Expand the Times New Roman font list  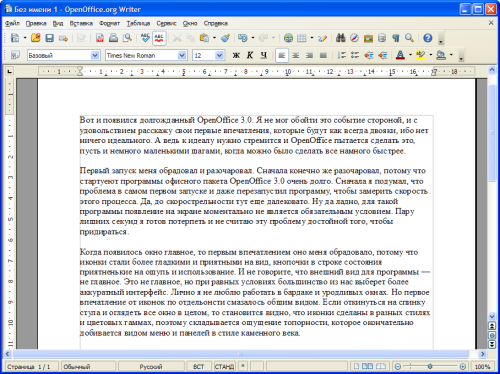tap(182, 55)
